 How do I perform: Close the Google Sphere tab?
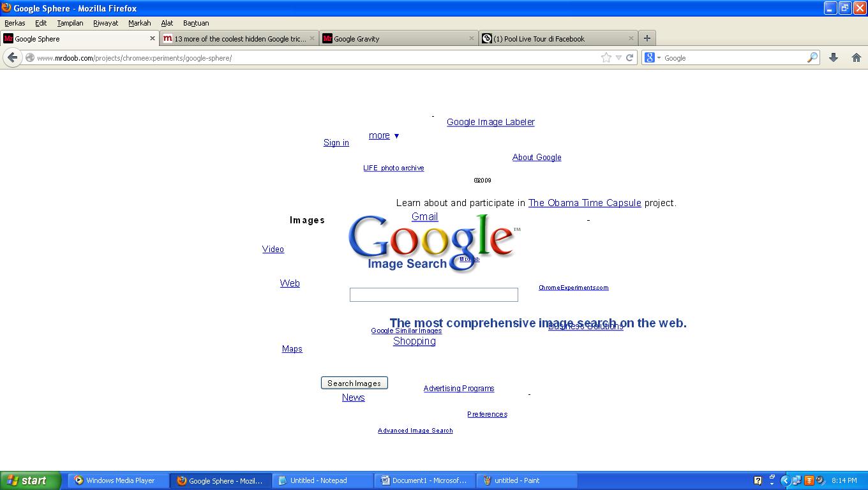coord(153,38)
